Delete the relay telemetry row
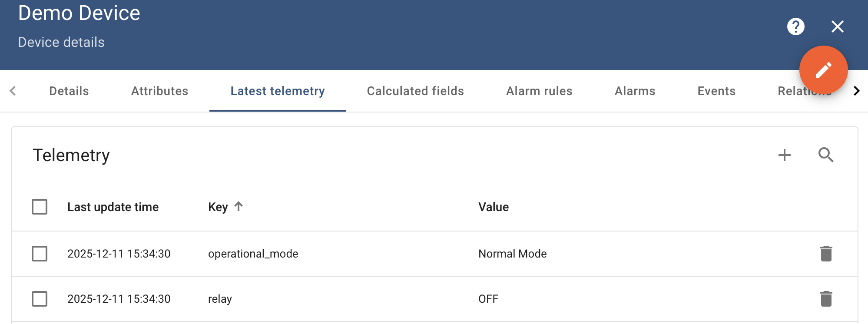868x324 pixels. tap(826, 299)
